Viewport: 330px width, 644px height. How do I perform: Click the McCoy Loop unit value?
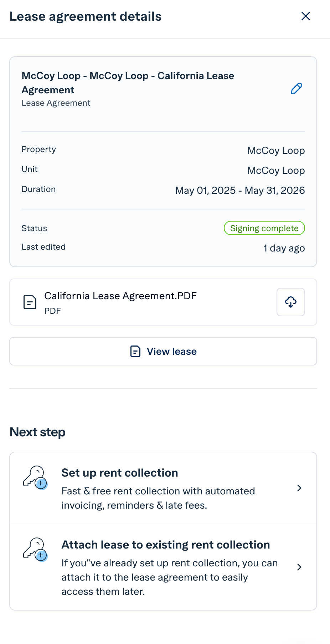(276, 171)
